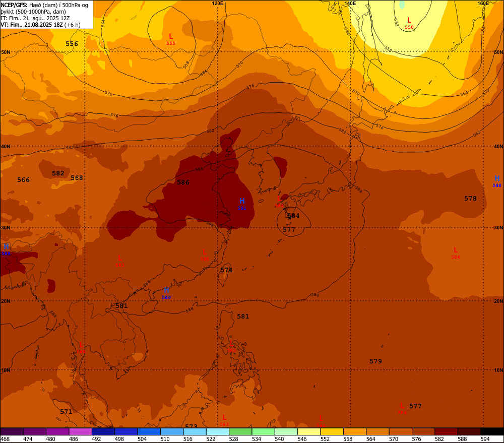504x443 pixels.
Task: Click the red L 550 low marker
Action: pos(409,23)
